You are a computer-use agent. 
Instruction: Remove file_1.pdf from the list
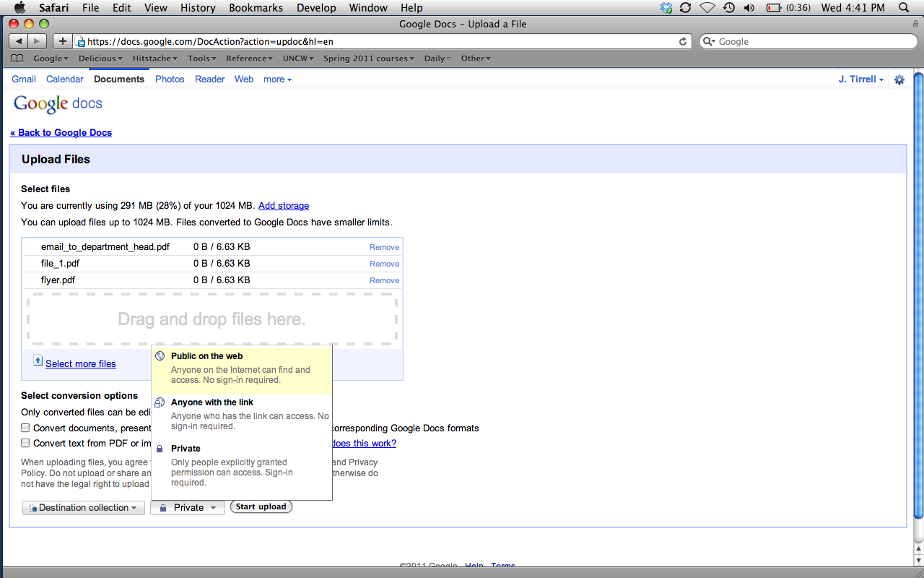tap(384, 264)
